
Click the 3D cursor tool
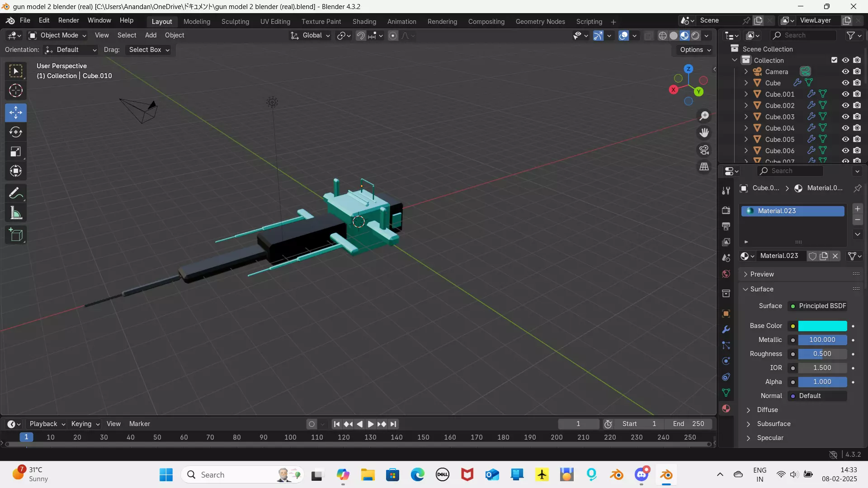(16, 91)
